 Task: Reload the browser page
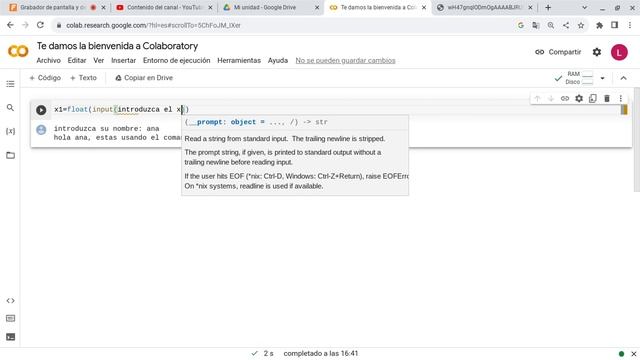[40, 25]
